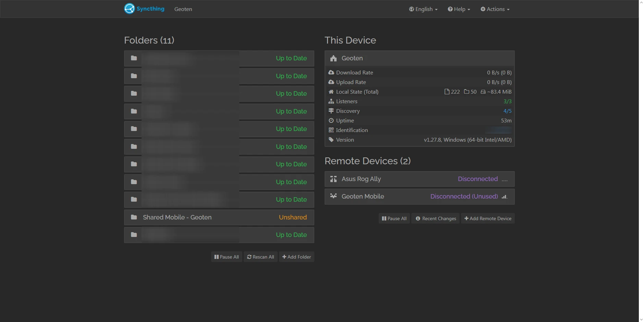This screenshot has width=644, height=322.
Task: Click the Rescan All button
Action: point(260,257)
